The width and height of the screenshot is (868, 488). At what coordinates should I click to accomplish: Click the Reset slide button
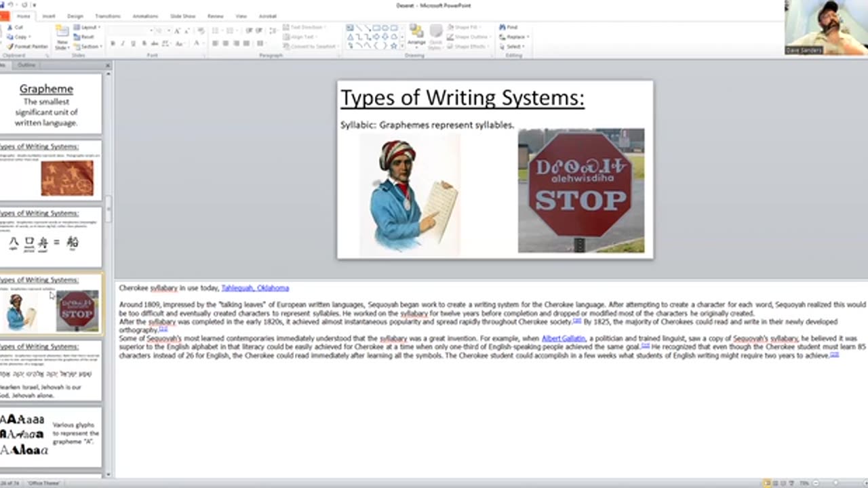pos(85,37)
